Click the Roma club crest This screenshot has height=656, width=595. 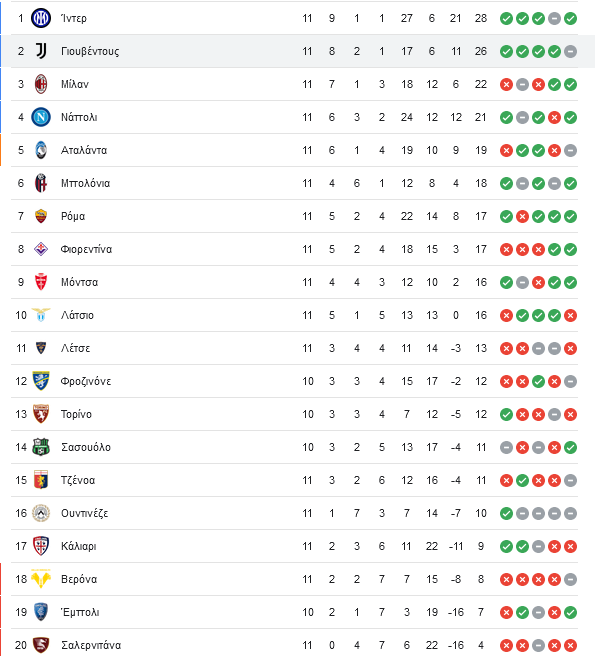41,216
